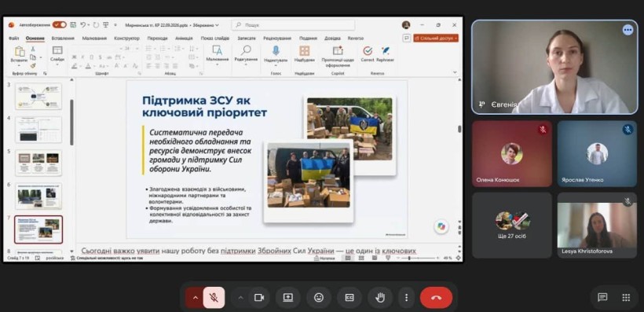Click the Ще 27 осіб tile
The width and height of the screenshot is (644, 312).
(x=512, y=226)
